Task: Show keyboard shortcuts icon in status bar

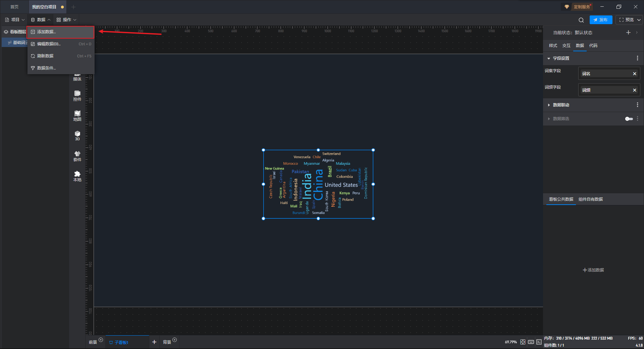Action: pos(531,342)
